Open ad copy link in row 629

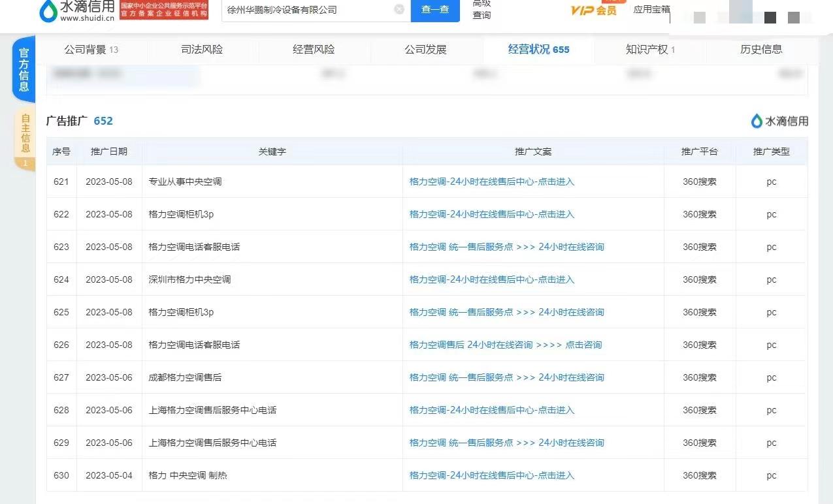click(507, 443)
